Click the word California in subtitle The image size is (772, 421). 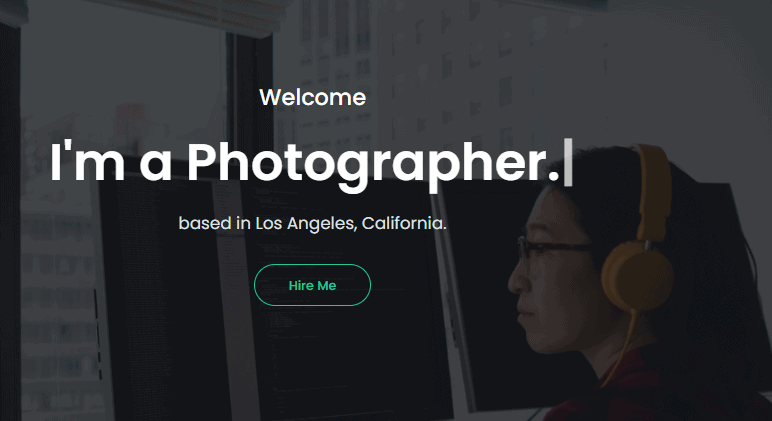402,223
